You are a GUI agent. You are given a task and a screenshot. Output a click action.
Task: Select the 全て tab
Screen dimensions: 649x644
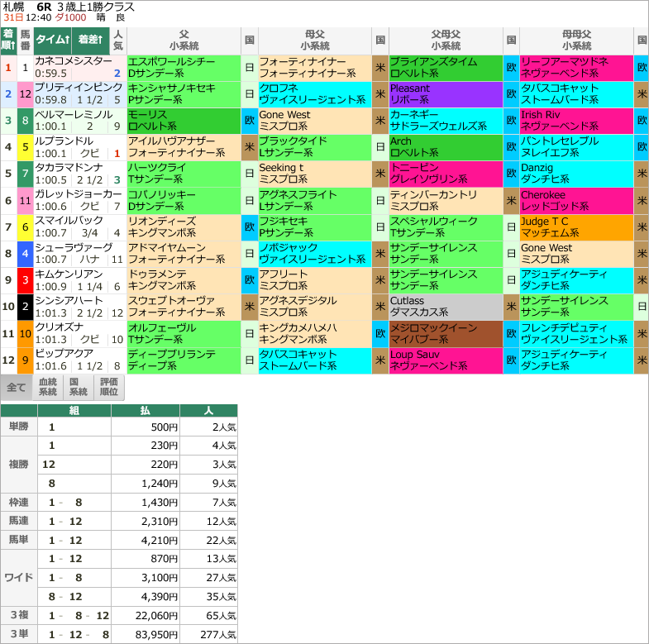point(17,387)
